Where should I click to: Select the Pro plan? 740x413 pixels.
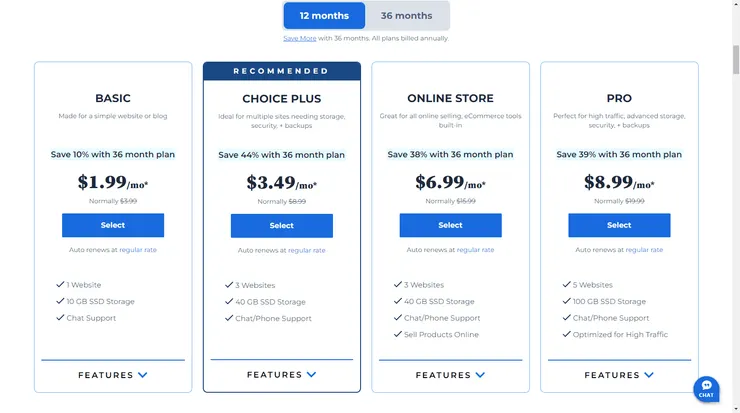point(619,225)
